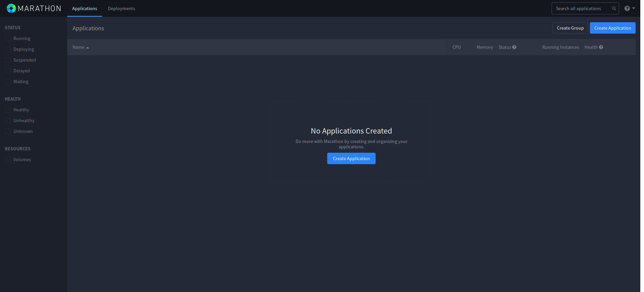Open the help question mark menu
Screen dimensions: 644x292
[x=630, y=8]
